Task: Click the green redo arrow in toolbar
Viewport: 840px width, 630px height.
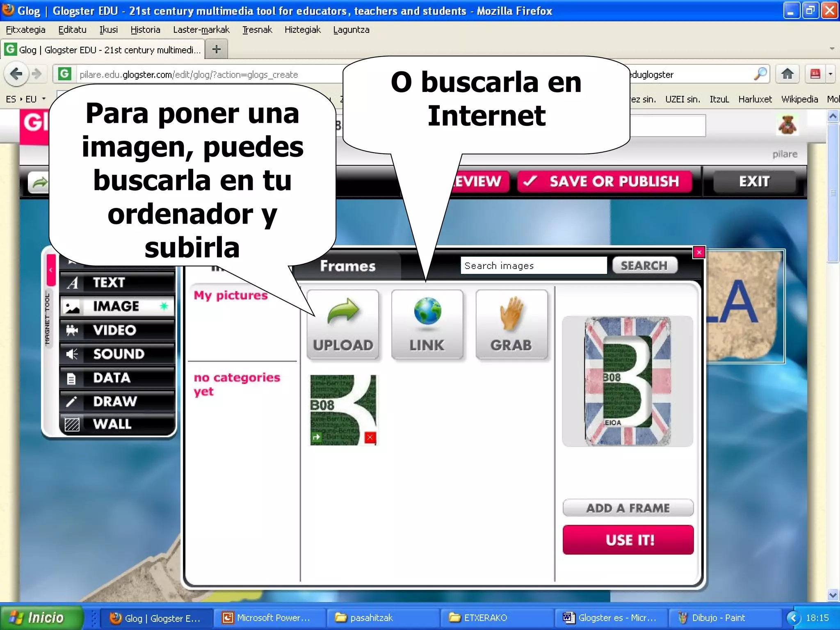Action: (39, 183)
